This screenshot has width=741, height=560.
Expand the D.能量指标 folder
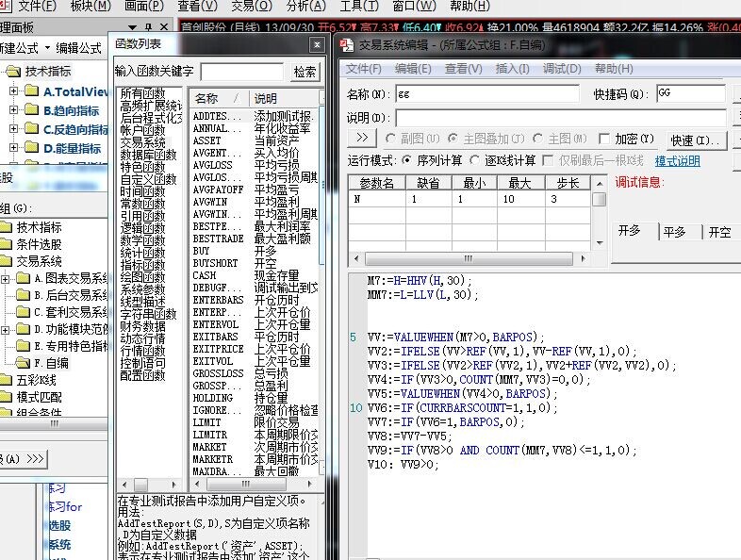point(14,147)
